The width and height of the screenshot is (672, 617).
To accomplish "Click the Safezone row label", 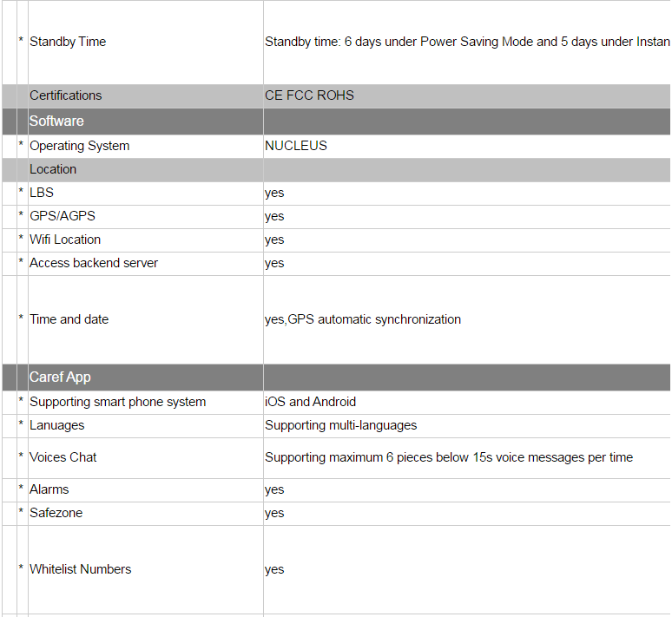I will pos(56,513).
